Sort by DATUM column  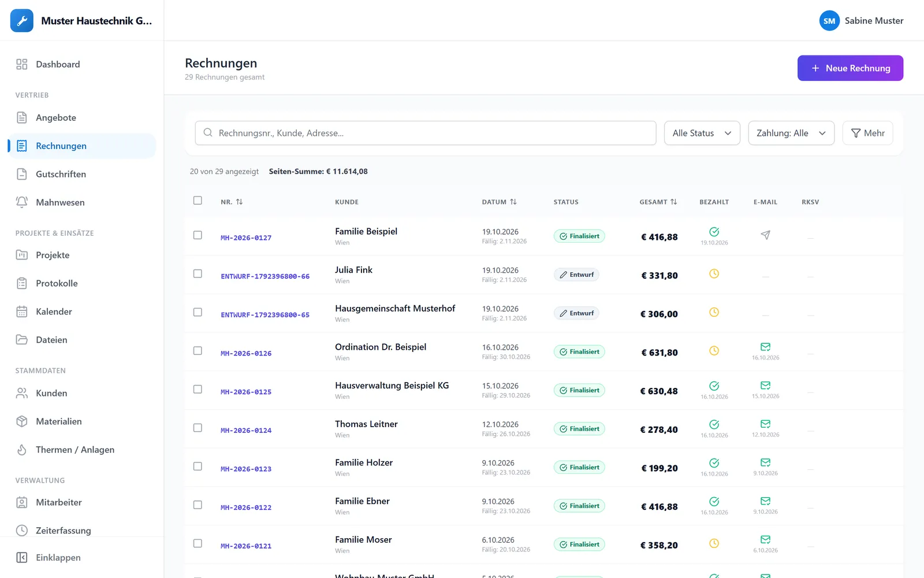500,202
